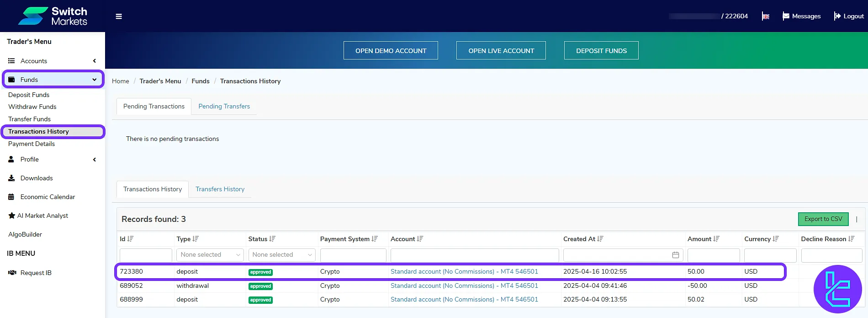Open the language flag selector
The height and width of the screenshot is (318, 868).
[x=766, y=16]
